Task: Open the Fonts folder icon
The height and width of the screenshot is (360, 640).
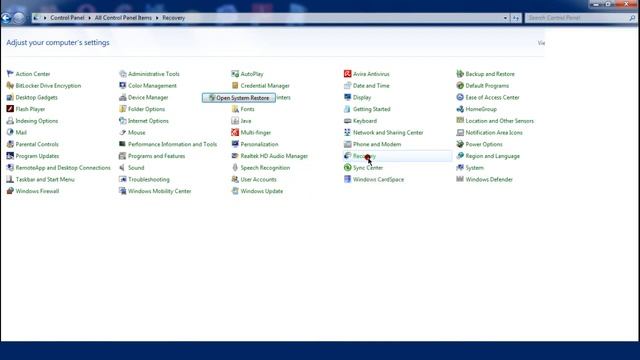Action: [x=235, y=109]
